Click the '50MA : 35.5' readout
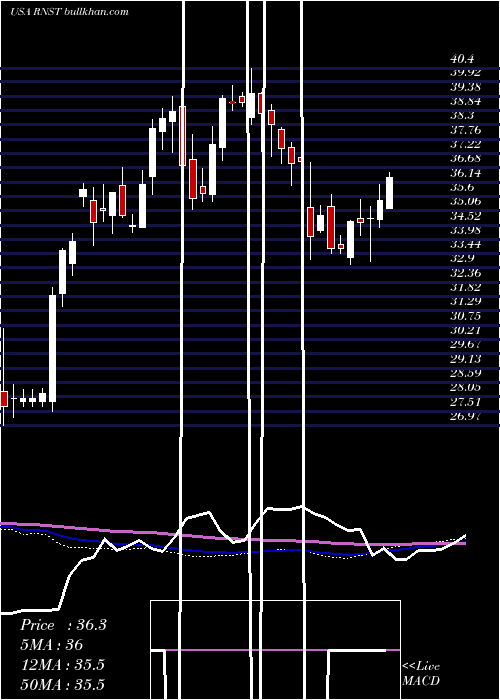This screenshot has width=500, height=700. coord(62,684)
